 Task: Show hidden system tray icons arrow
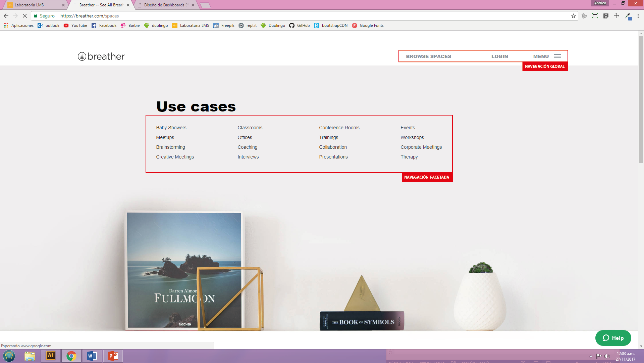(591, 356)
